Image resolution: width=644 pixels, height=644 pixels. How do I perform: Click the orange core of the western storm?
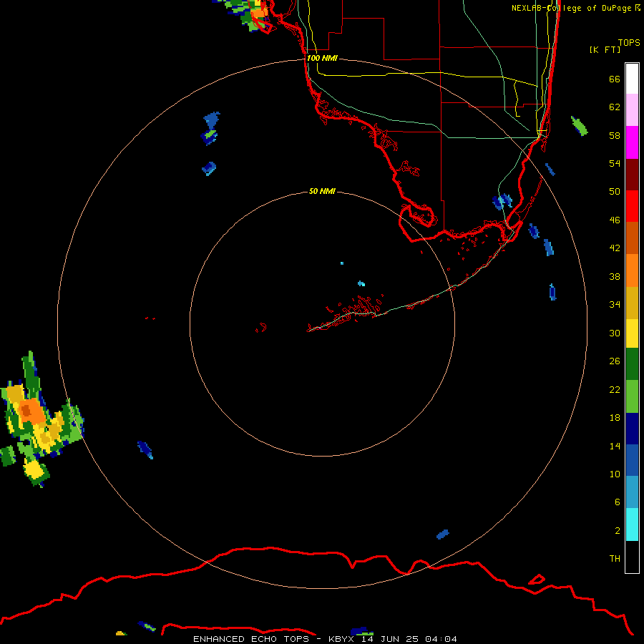33,412
